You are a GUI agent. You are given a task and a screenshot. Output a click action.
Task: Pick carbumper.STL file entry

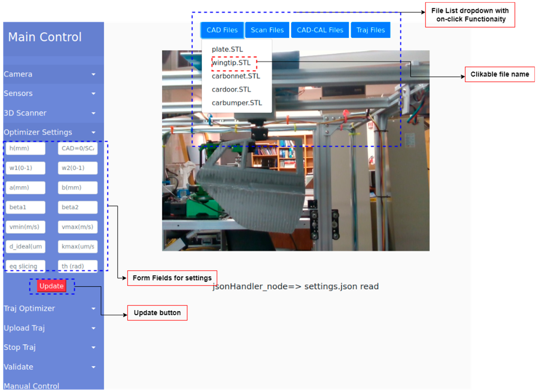point(237,103)
